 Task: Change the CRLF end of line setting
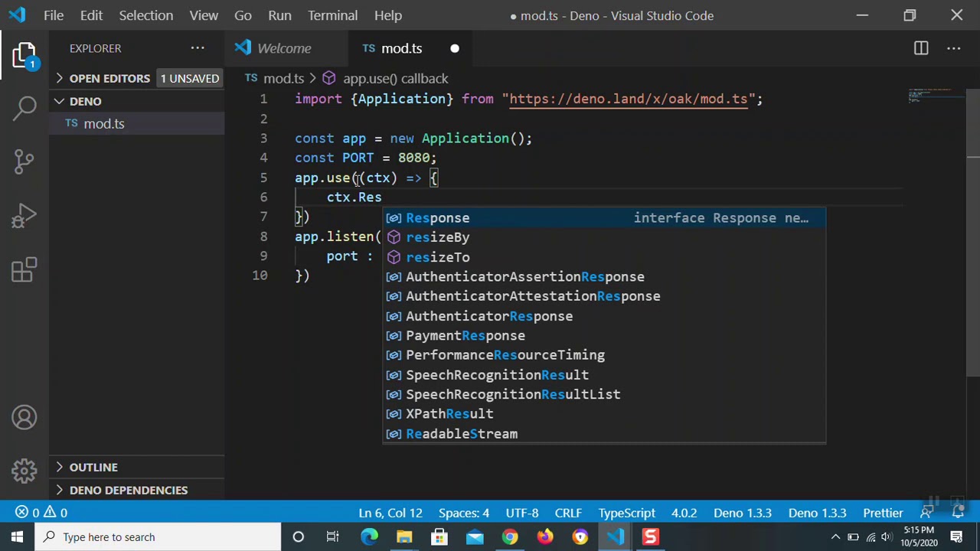(x=568, y=513)
